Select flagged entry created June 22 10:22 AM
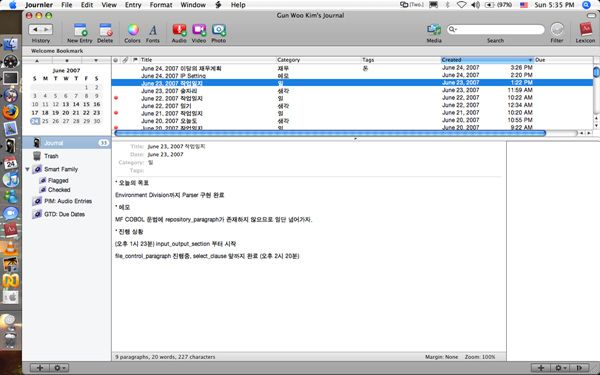Image resolution: width=600 pixels, height=375 pixels. click(352, 98)
